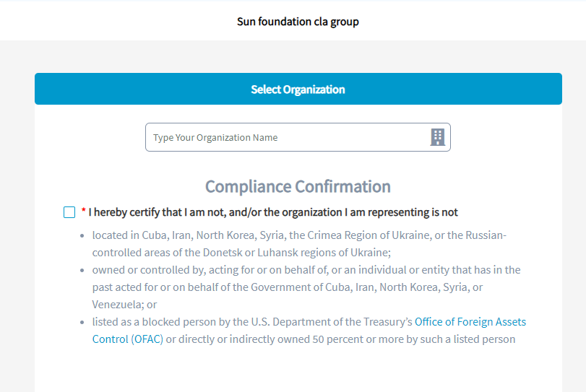Viewport: 586px width, 392px height.
Task: Click the first bullet point dot marker
Action: pyautogui.click(x=82, y=236)
